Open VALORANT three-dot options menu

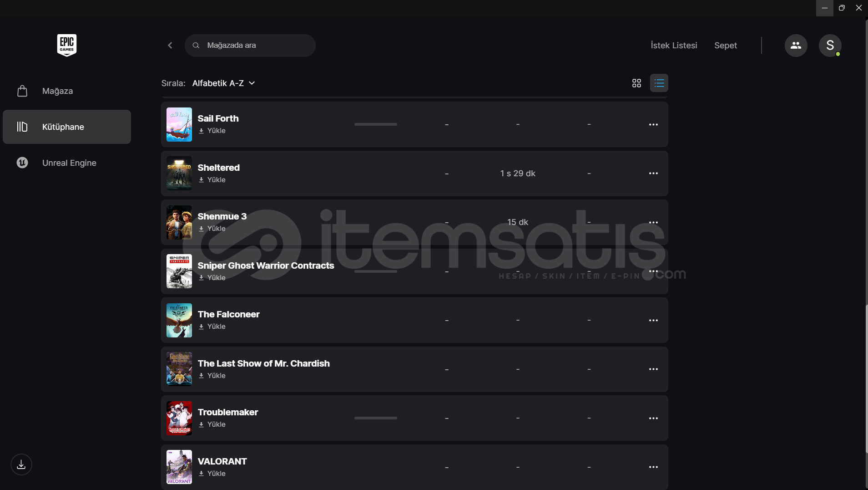(653, 467)
